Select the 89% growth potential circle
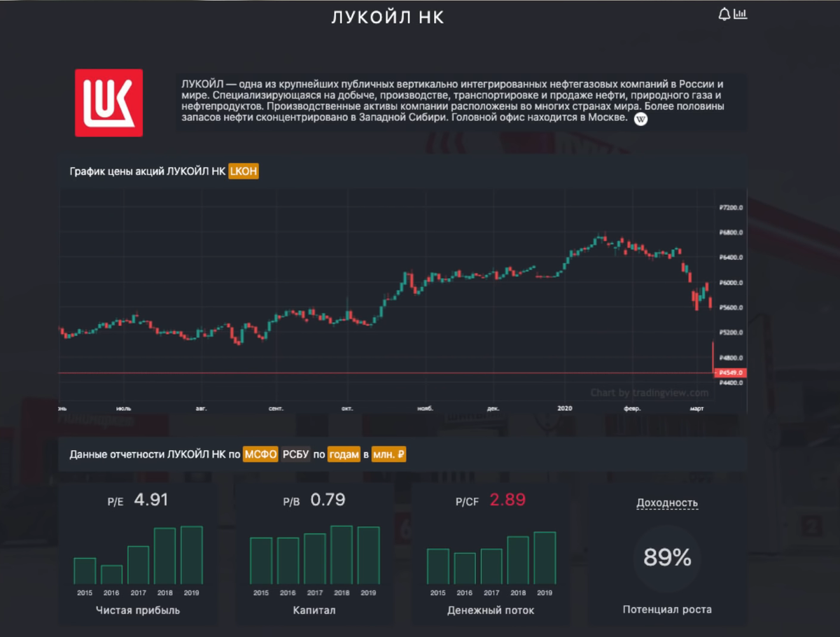This screenshot has height=637, width=840. click(x=667, y=558)
